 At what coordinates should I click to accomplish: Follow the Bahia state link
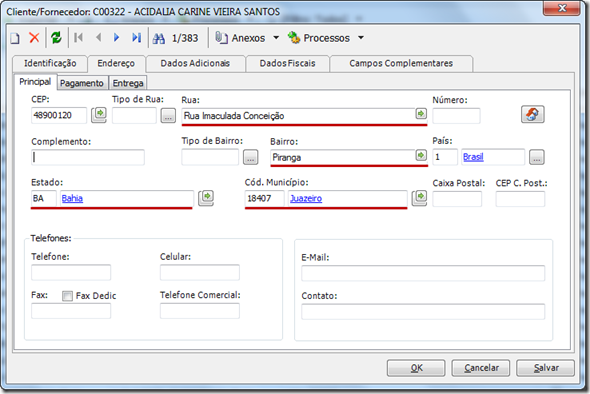(x=72, y=198)
